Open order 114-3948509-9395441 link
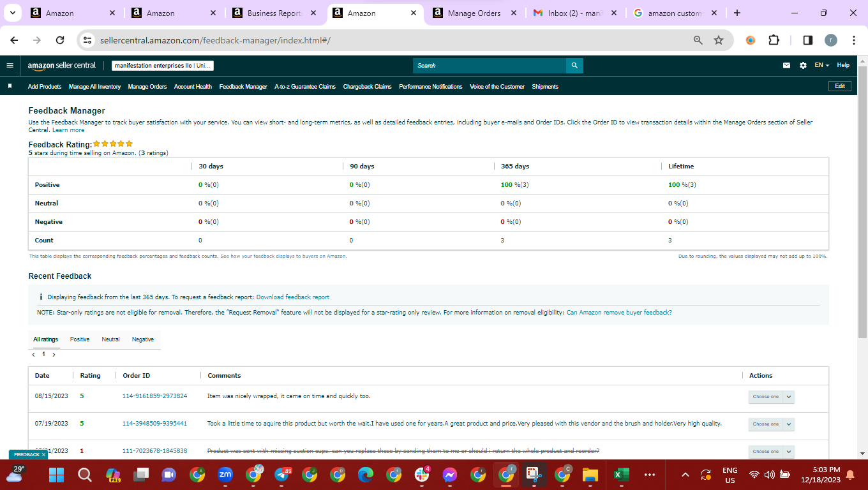 [x=154, y=424]
